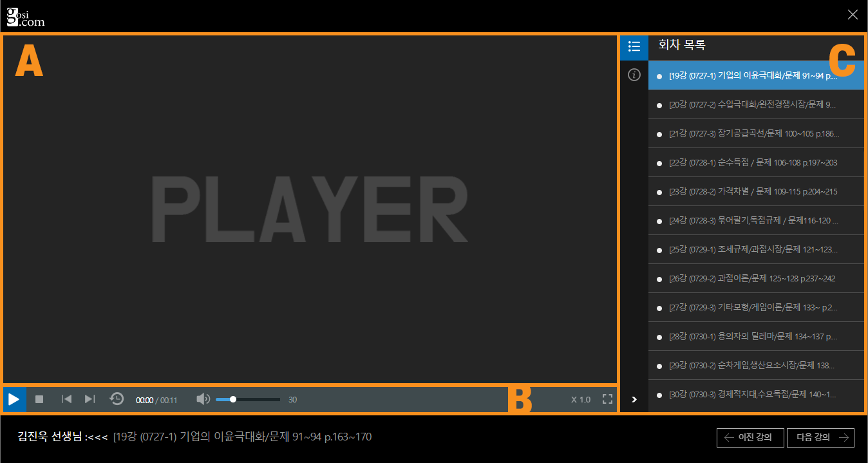Stop the video with the stop button
The height and width of the screenshot is (463, 868).
[x=39, y=399]
